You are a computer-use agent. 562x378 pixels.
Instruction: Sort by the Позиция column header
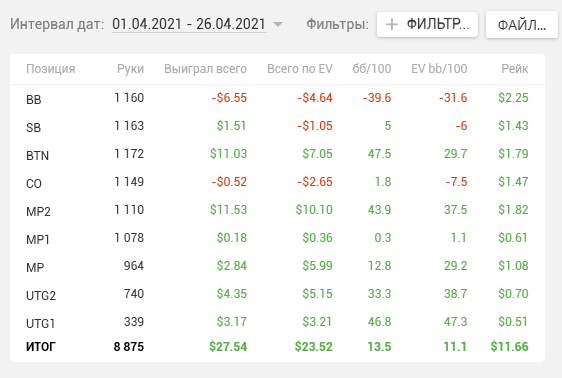[x=51, y=69]
